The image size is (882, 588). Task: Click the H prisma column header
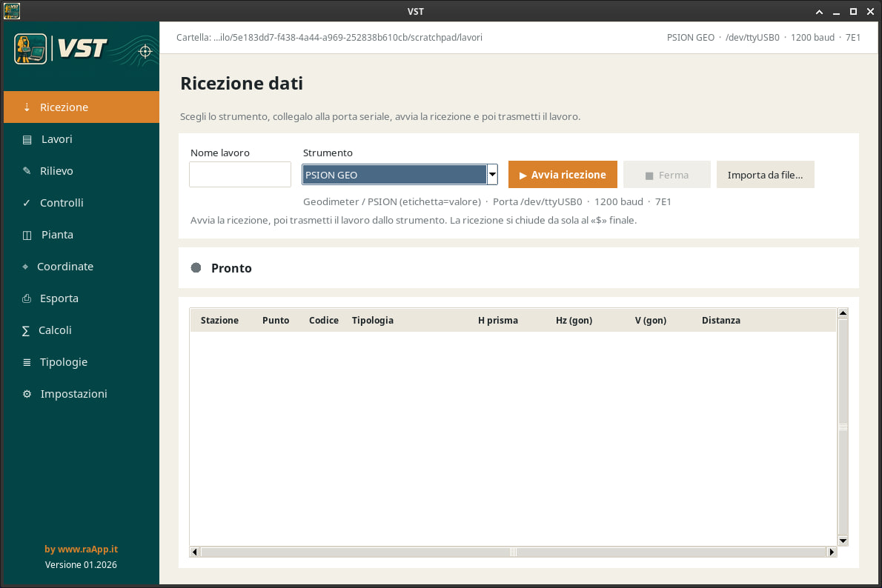[498, 321]
